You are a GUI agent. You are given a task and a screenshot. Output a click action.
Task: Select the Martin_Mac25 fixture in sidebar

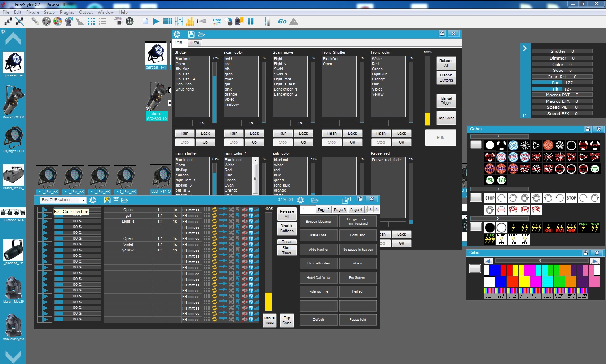click(13, 290)
